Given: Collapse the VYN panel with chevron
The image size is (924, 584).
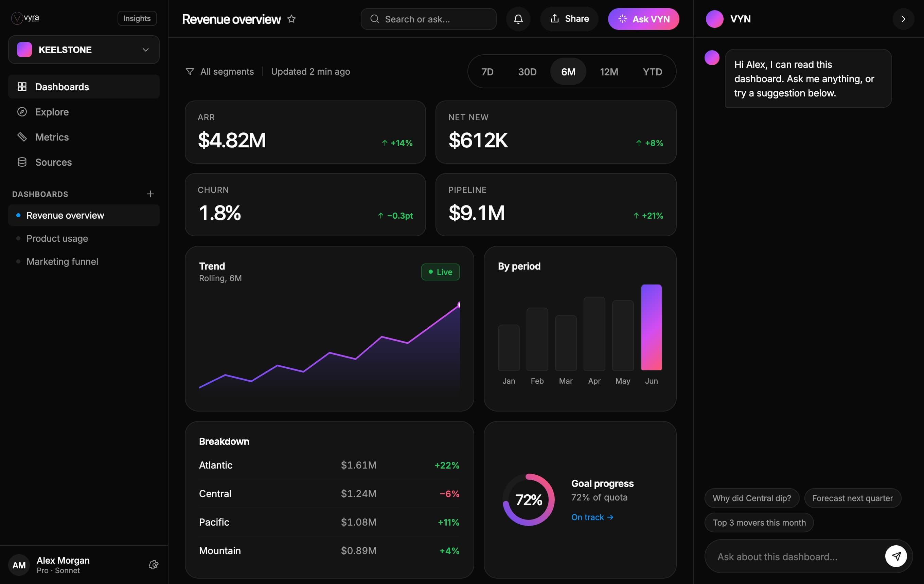Looking at the screenshot, I should coord(903,19).
